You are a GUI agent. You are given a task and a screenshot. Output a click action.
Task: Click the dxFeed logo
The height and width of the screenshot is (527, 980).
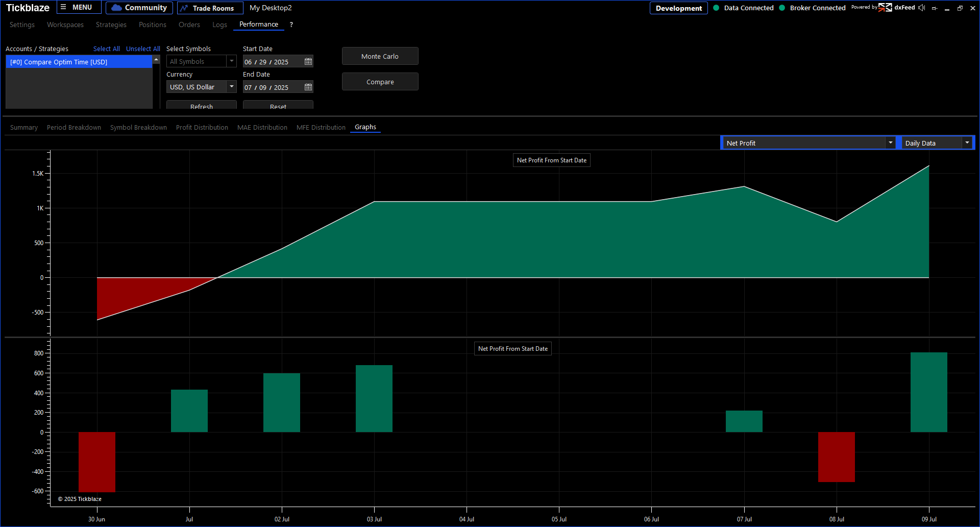tap(897, 8)
